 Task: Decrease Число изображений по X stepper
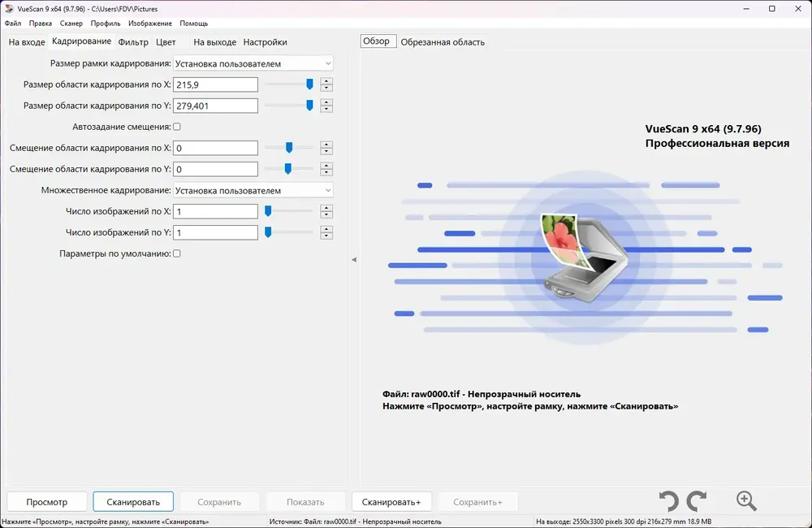point(326,215)
